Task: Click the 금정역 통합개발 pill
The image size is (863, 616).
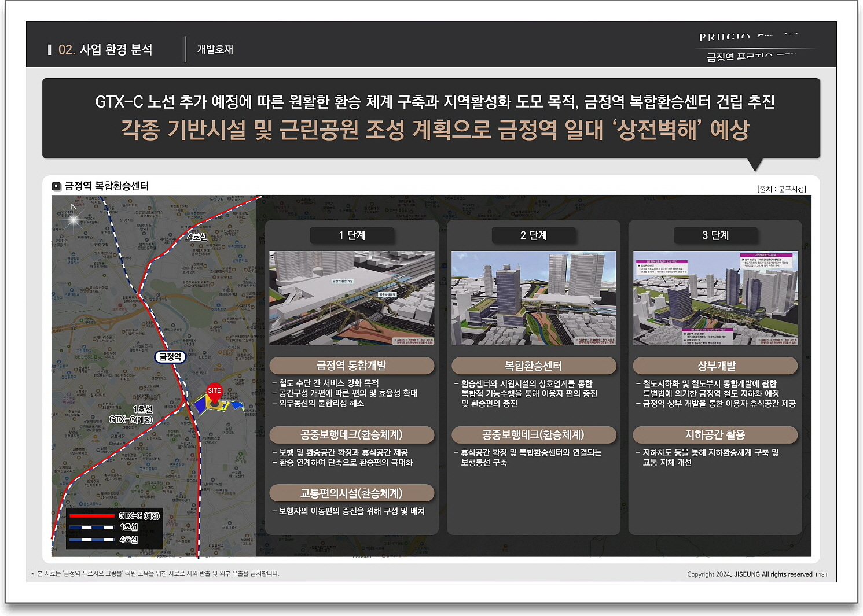Action: pyautogui.click(x=352, y=366)
